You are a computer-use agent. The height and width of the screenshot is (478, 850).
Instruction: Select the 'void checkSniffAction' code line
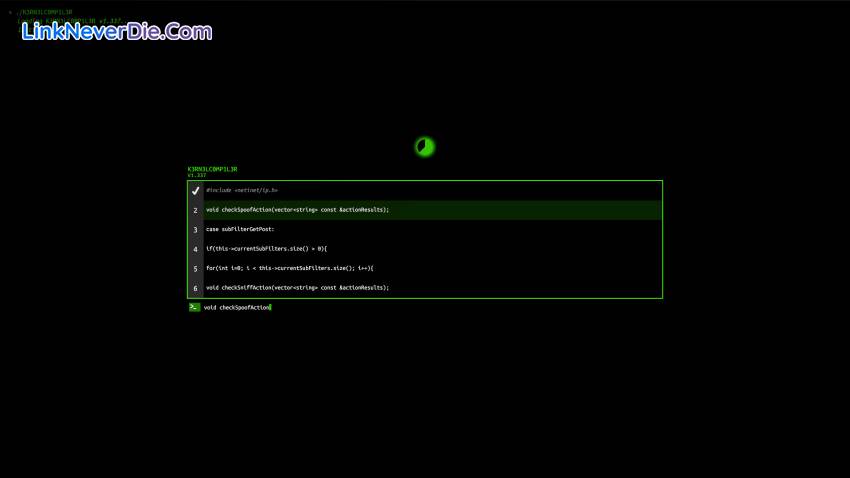click(x=297, y=288)
